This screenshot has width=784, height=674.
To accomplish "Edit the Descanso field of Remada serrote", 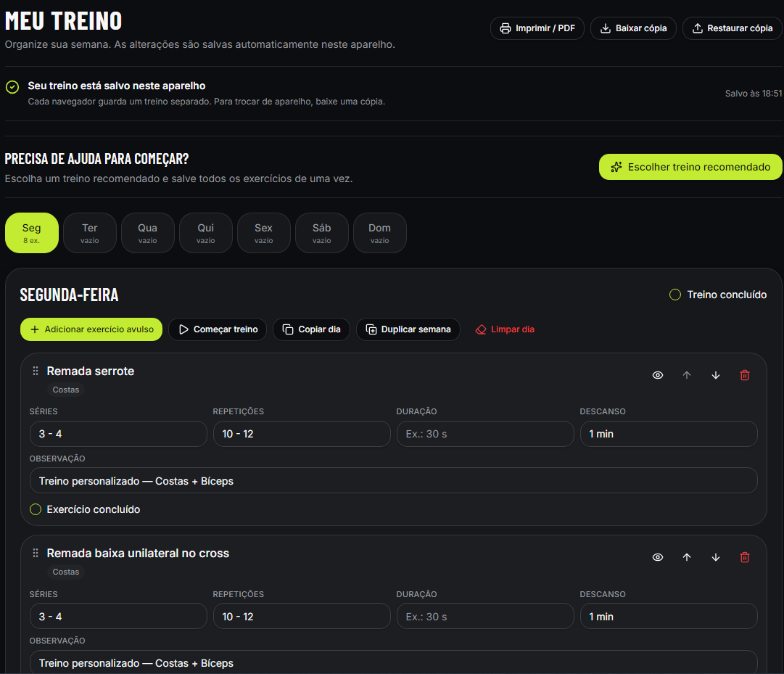I will (669, 434).
